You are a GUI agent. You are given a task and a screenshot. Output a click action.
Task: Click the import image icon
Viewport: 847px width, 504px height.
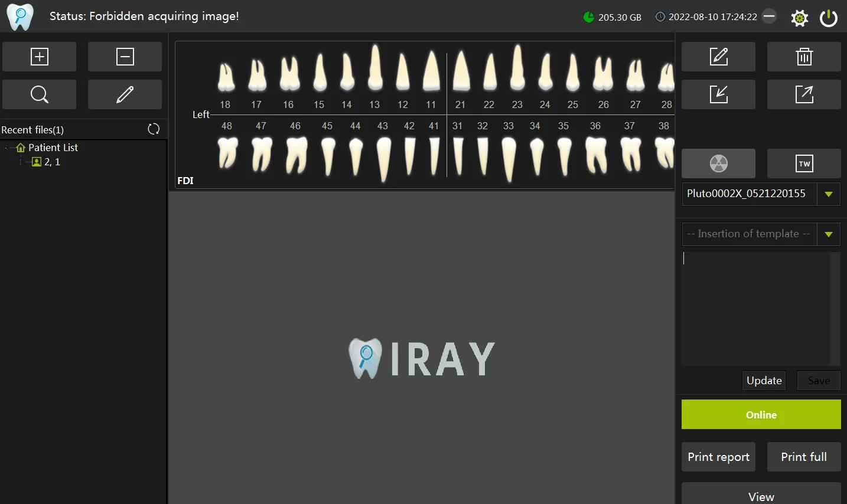tap(718, 94)
